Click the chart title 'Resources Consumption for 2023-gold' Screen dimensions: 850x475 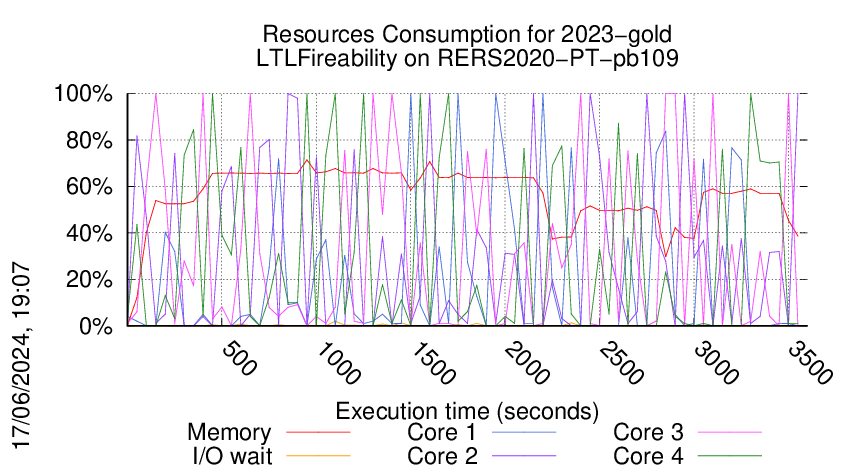click(x=467, y=34)
